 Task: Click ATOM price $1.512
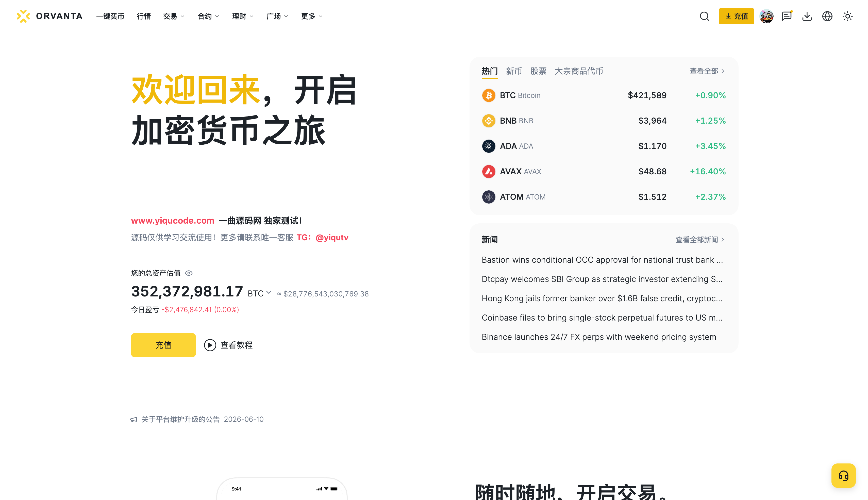(652, 197)
